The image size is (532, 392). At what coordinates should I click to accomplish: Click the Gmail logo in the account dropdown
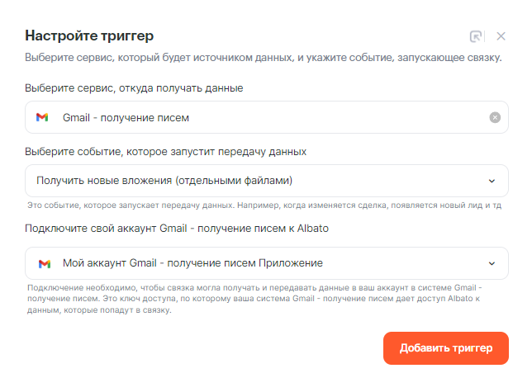pyautogui.click(x=45, y=263)
